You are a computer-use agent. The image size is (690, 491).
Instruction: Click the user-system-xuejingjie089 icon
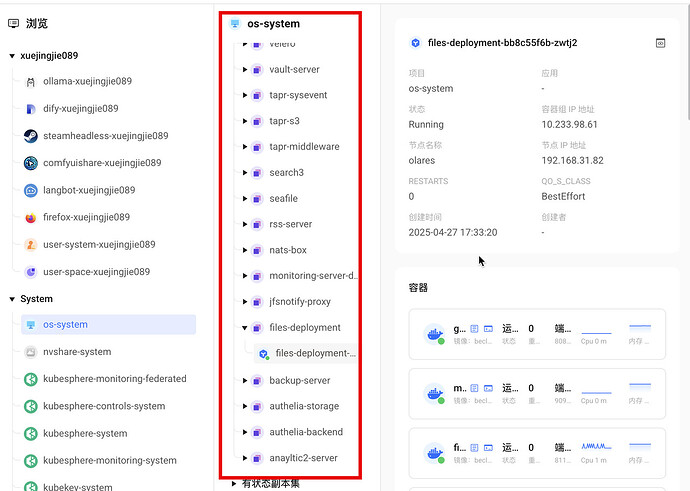pyautogui.click(x=30, y=245)
